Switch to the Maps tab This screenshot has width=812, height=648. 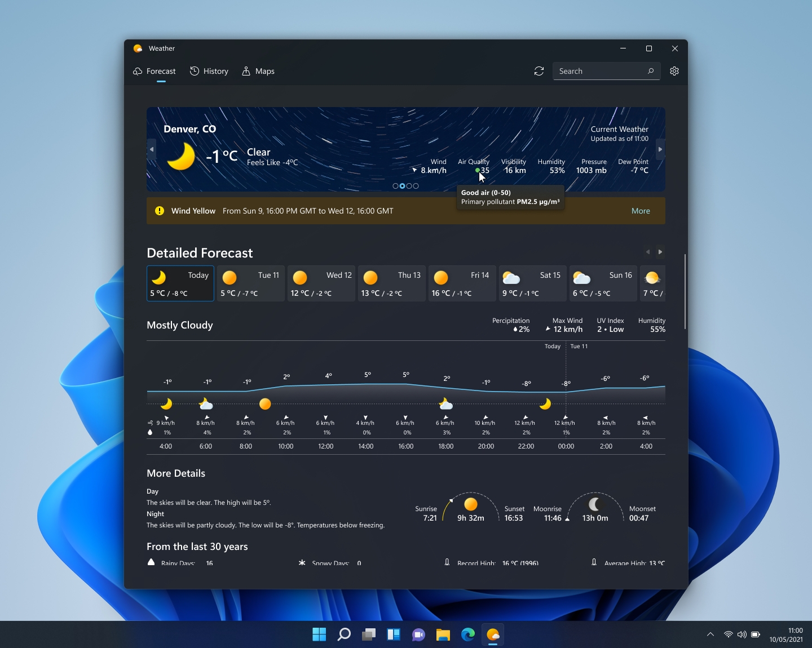[258, 71]
